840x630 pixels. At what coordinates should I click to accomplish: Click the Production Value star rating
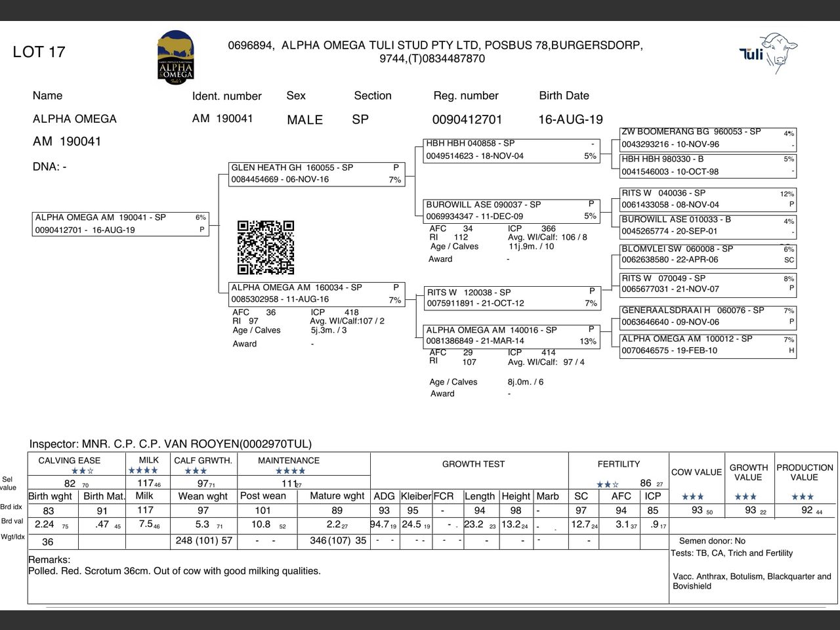pos(802,497)
